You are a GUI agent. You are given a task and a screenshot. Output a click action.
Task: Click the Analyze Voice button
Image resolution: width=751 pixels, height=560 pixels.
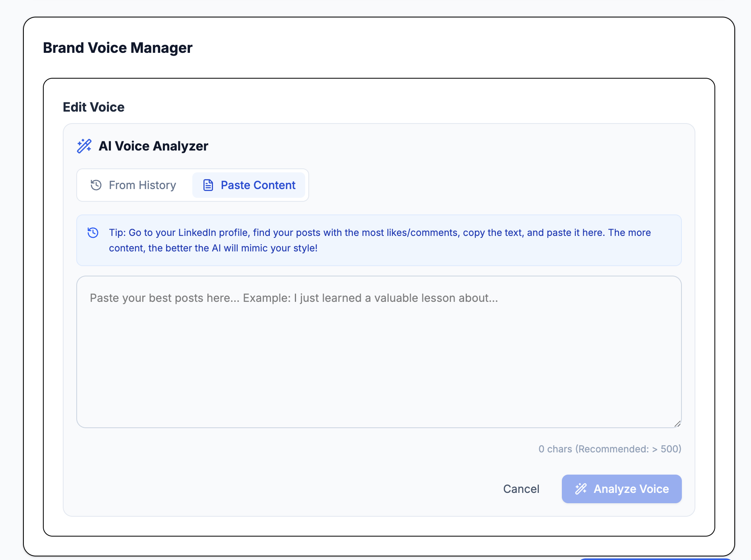pos(621,489)
